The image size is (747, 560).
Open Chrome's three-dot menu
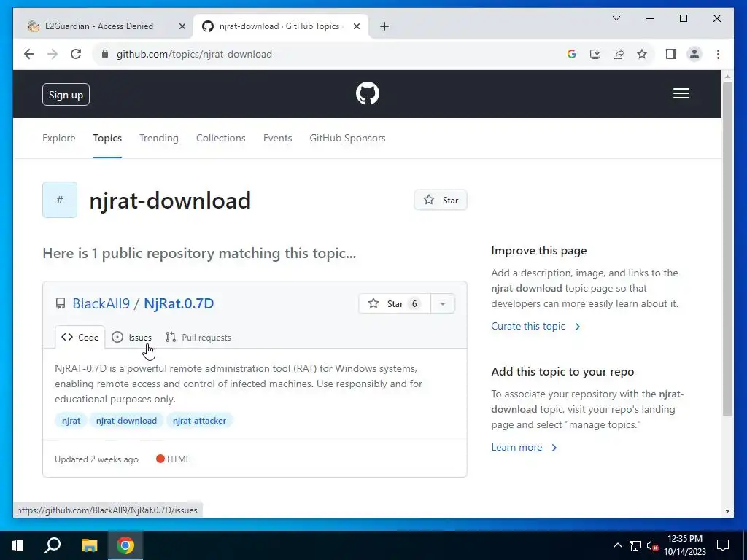(718, 54)
